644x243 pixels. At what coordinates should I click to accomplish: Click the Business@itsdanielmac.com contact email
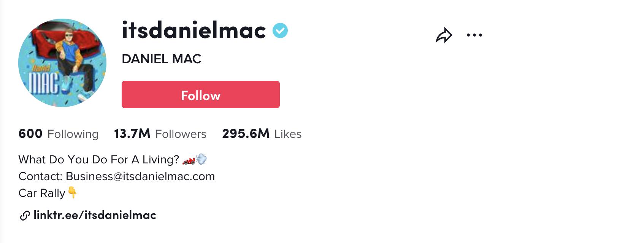140,176
